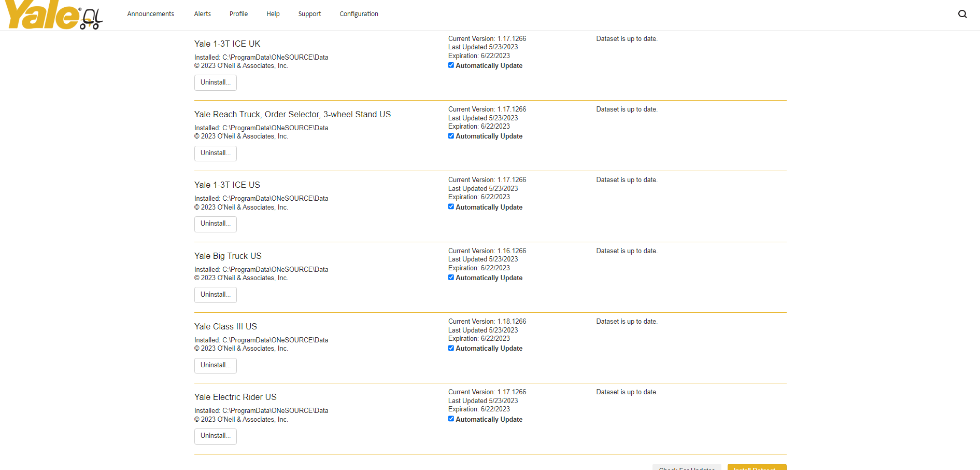Click the Install Dataset button
This screenshot has width=980, height=470.
[757, 468]
